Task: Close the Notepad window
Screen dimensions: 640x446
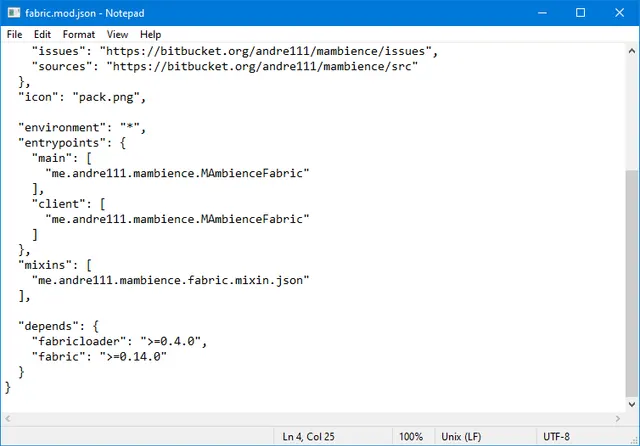Action: 620,13
